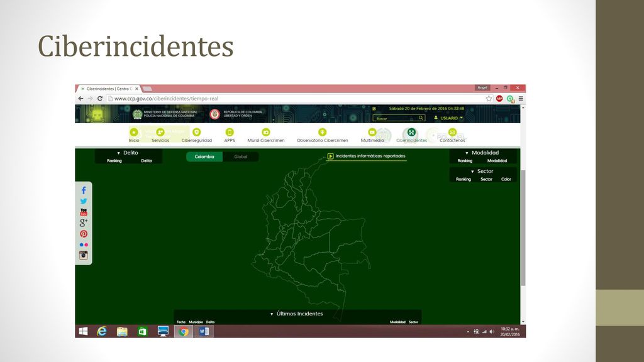644x362 pixels.
Task: Switch map view to Global
Action: (241, 156)
